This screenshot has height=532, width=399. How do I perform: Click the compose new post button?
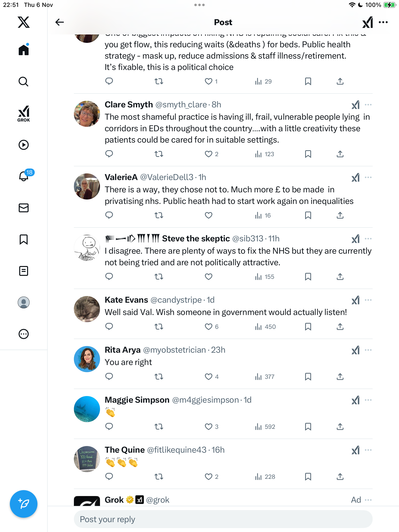(24, 504)
